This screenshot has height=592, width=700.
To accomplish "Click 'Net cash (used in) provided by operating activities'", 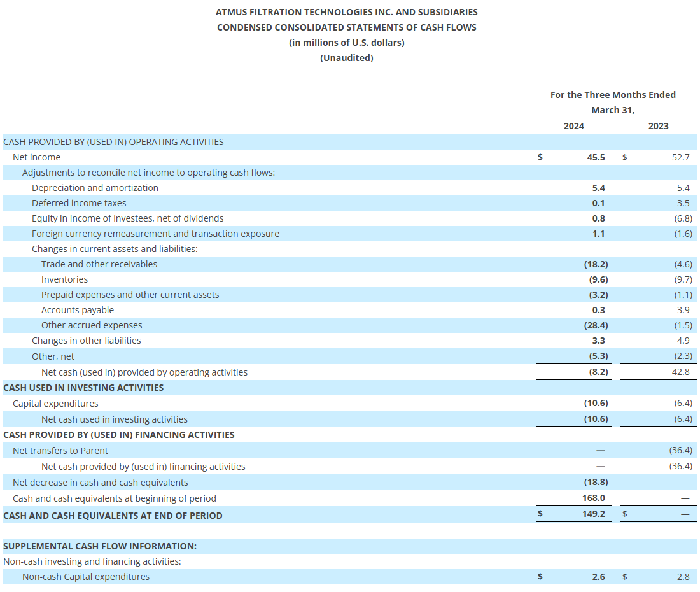I will 144,372.
